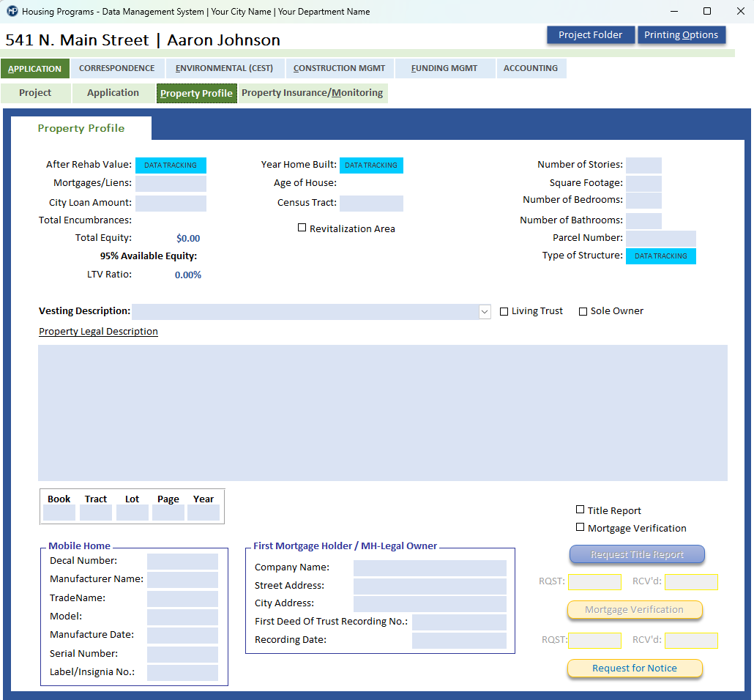
Task: Go to the FUNDING MGMT tab
Action: [x=444, y=68]
